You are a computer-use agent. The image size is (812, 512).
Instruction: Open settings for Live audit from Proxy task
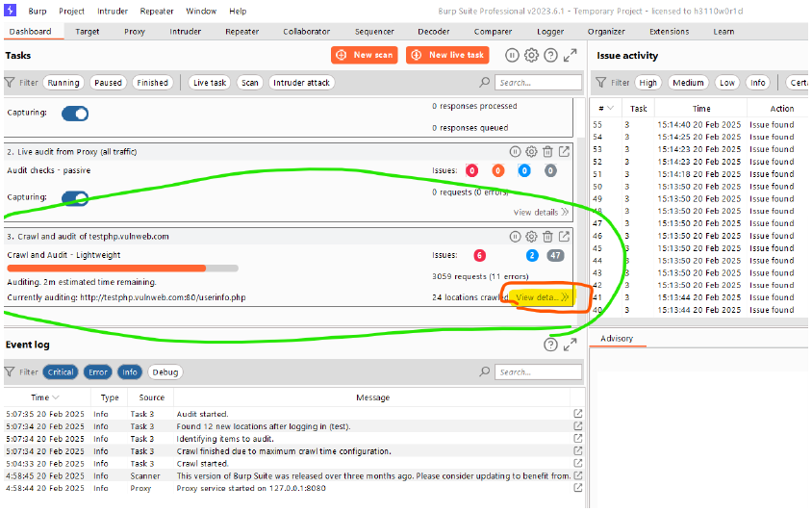pos(531,152)
